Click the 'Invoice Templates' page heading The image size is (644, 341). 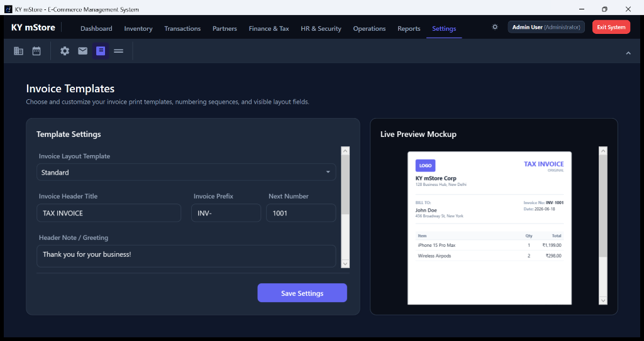pyautogui.click(x=70, y=89)
